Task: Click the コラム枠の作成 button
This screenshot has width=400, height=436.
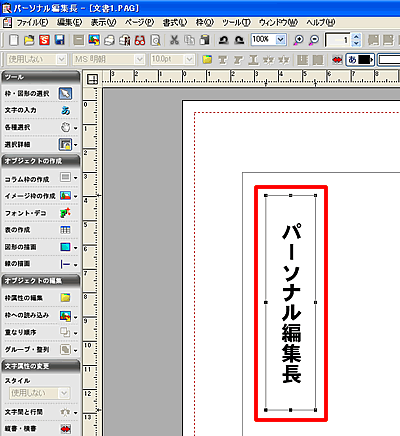Action: point(65,177)
